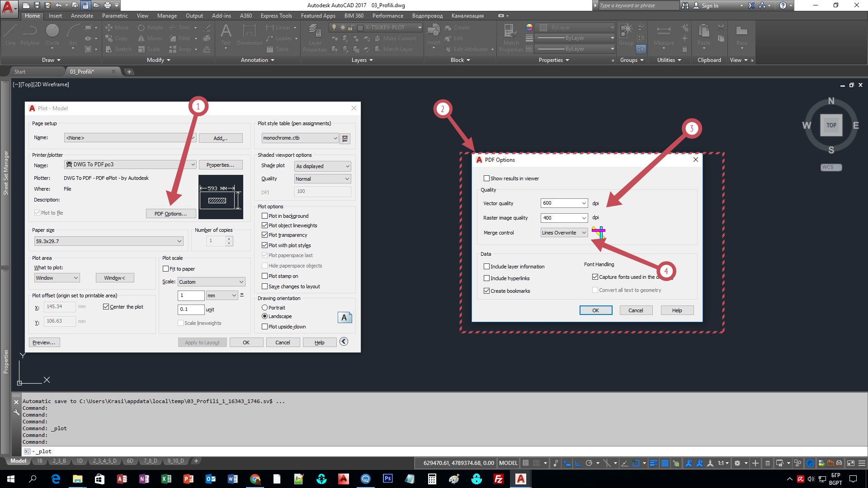Click the printer Properties... button
868x488 pixels.
click(221, 165)
